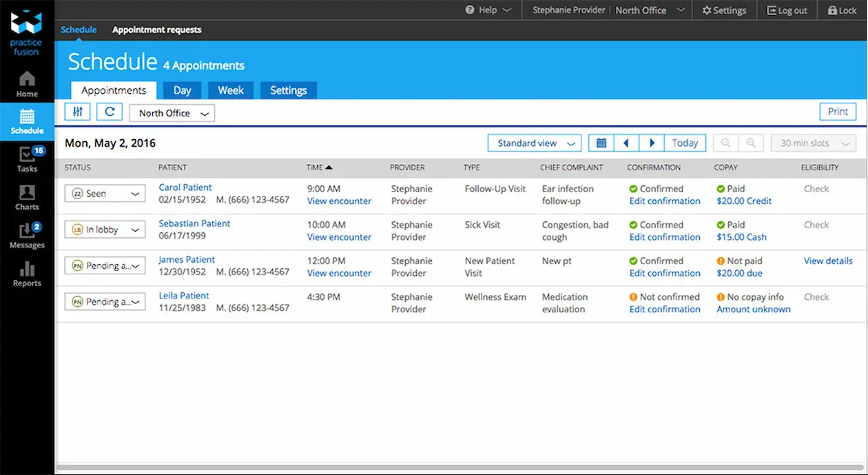This screenshot has width=868, height=475.
Task: Change Standard view using its dropdown
Action: coord(534,143)
